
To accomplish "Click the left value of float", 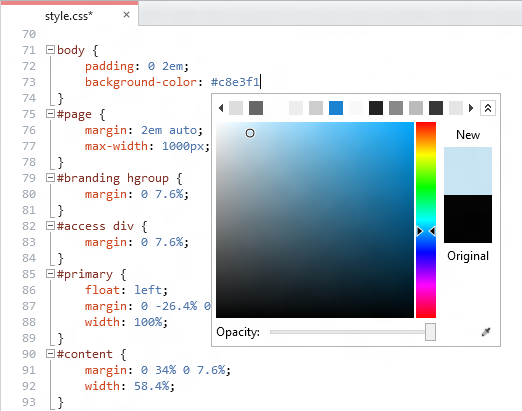I will tap(148, 290).
